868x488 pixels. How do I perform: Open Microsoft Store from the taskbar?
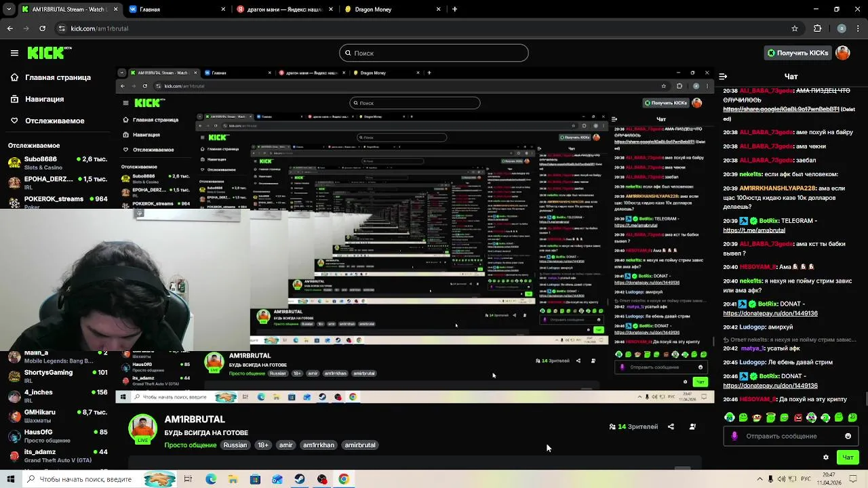click(x=255, y=479)
